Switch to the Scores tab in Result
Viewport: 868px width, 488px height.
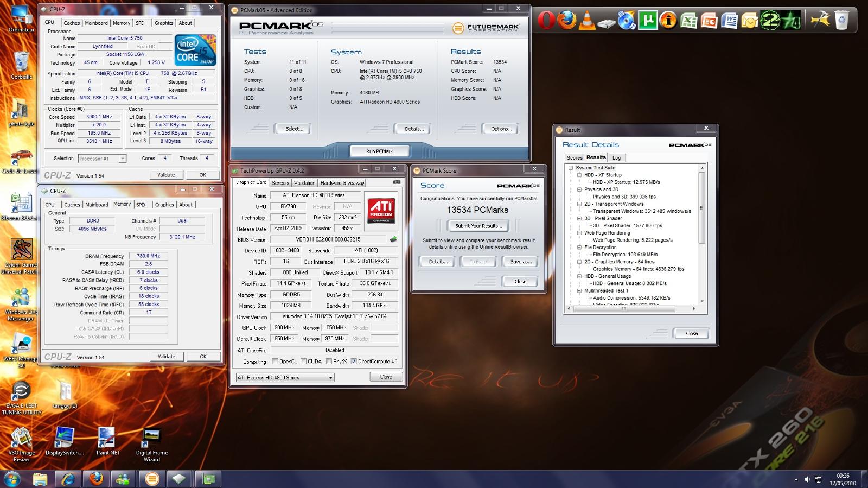(x=575, y=157)
